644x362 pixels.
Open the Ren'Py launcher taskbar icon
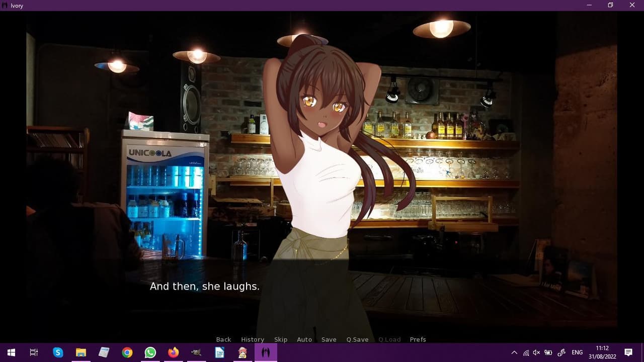[243, 352]
